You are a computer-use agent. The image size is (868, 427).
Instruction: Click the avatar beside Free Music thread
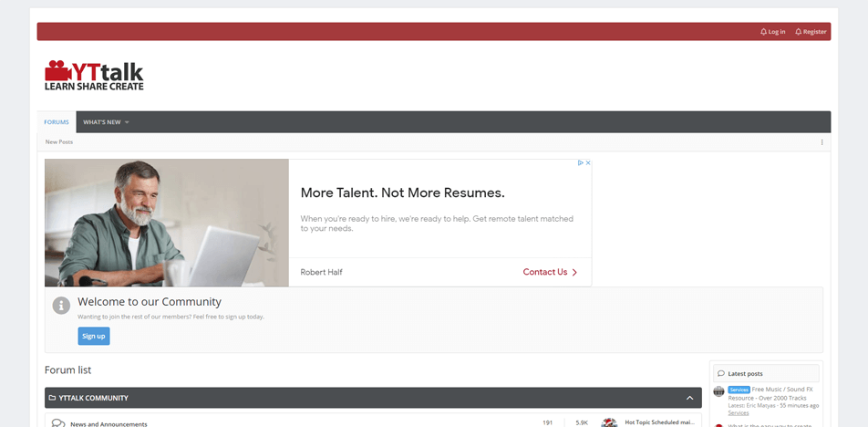click(718, 391)
